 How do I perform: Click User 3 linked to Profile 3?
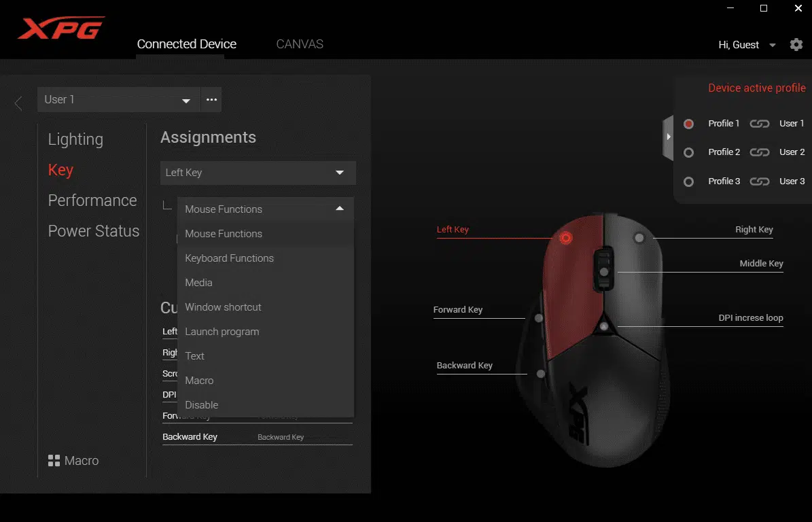click(x=792, y=181)
